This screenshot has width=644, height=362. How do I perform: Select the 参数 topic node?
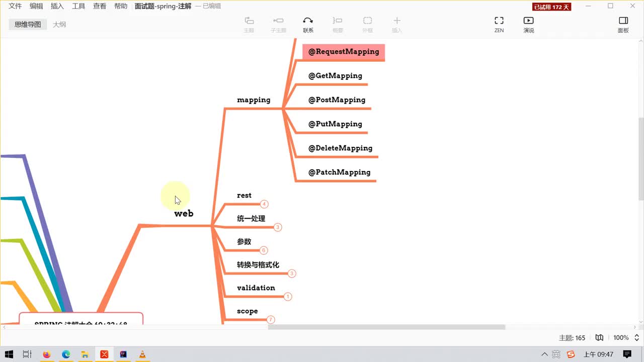point(244,242)
